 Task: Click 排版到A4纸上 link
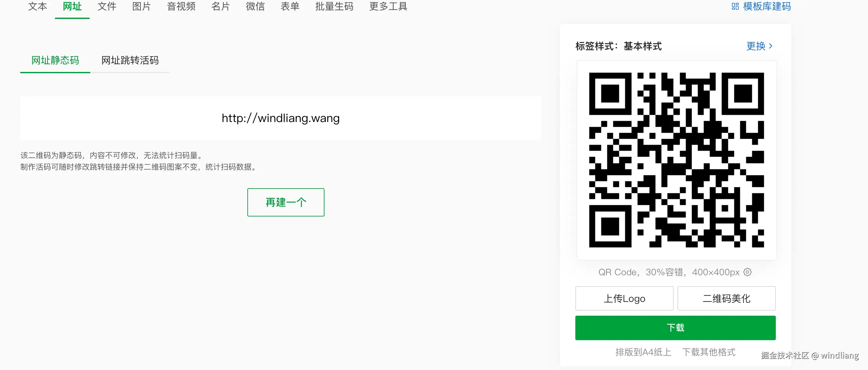tap(643, 352)
